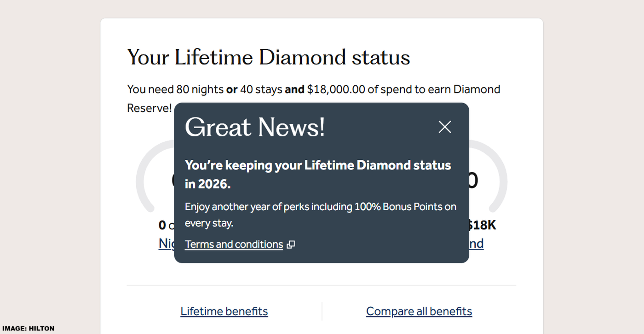This screenshot has width=644, height=334.
Task: Click the partially hidden Nights link
Action: coord(167,243)
